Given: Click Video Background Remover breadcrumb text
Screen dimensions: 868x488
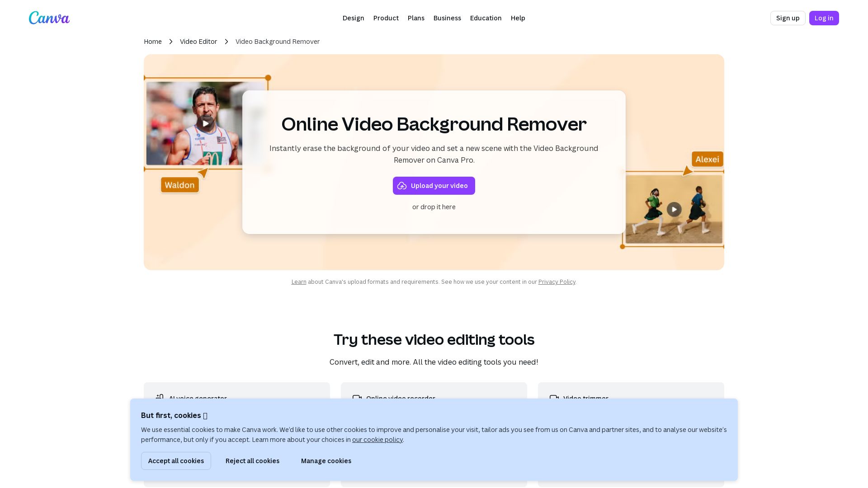Looking at the screenshot, I should (x=278, y=42).
